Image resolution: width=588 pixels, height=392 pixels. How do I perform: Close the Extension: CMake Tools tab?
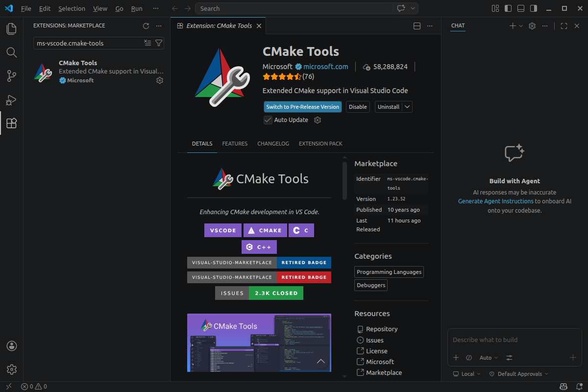(x=259, y=26)
